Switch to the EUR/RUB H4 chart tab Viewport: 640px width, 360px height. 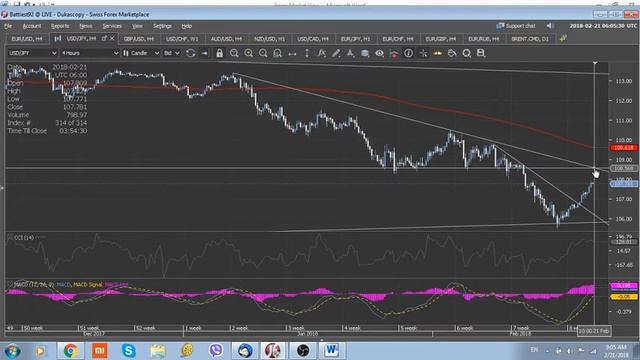click(x=484, y=39)
